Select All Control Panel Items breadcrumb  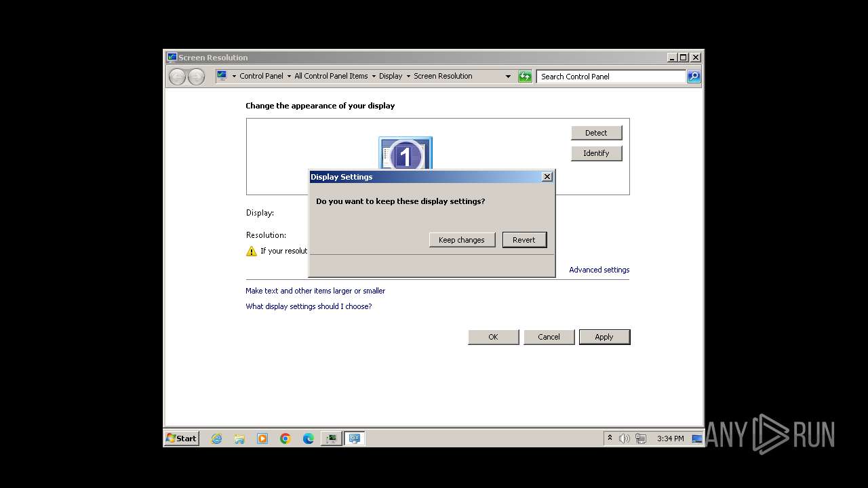(x=331, y=76)
